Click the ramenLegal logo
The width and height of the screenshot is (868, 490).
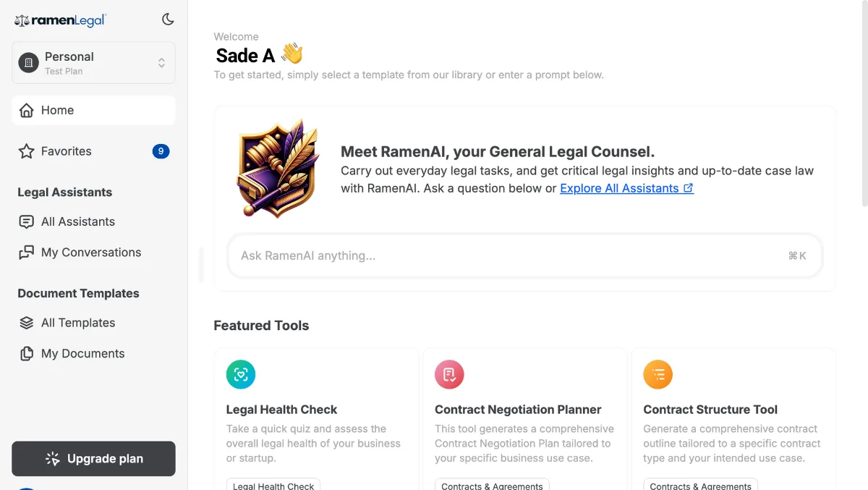pos(60,20)
